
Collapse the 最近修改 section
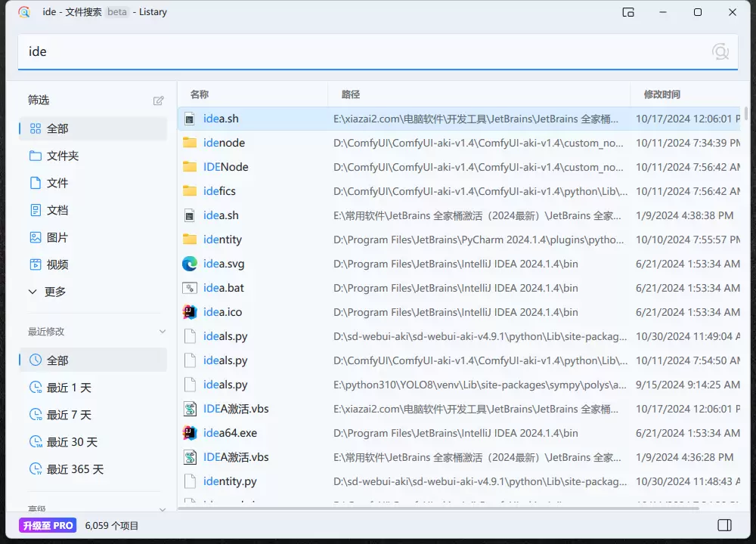pos(162,332)
